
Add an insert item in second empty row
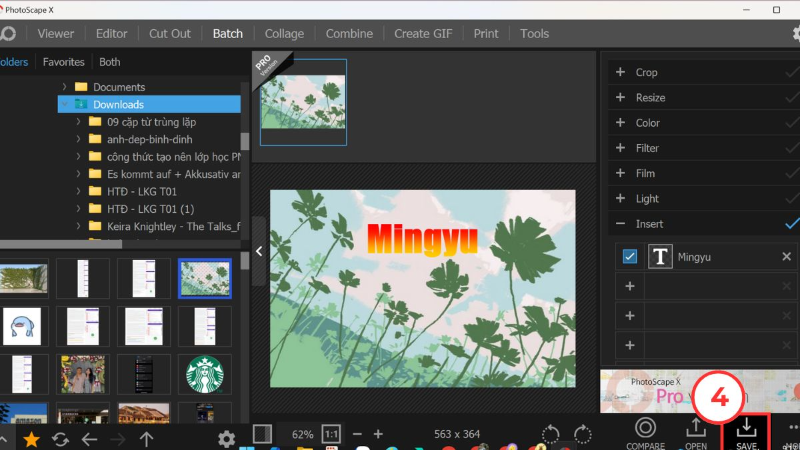[x=630, y=316]
